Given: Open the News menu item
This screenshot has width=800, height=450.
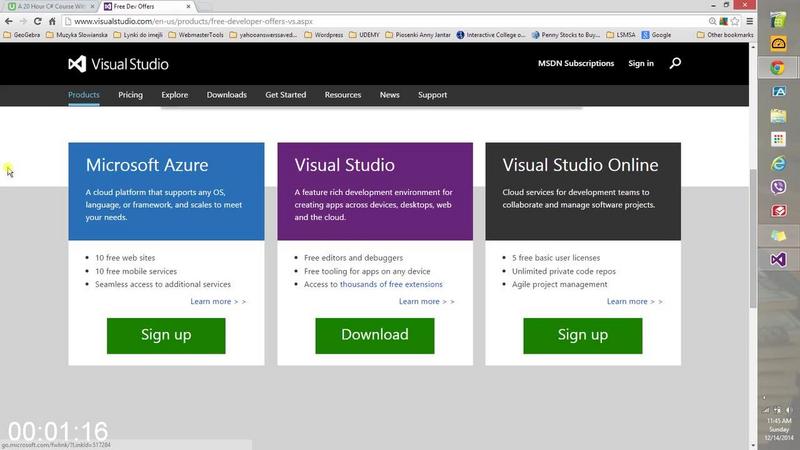Looking at the screenshot, I should pyautogui.click(x=389, y=95).
